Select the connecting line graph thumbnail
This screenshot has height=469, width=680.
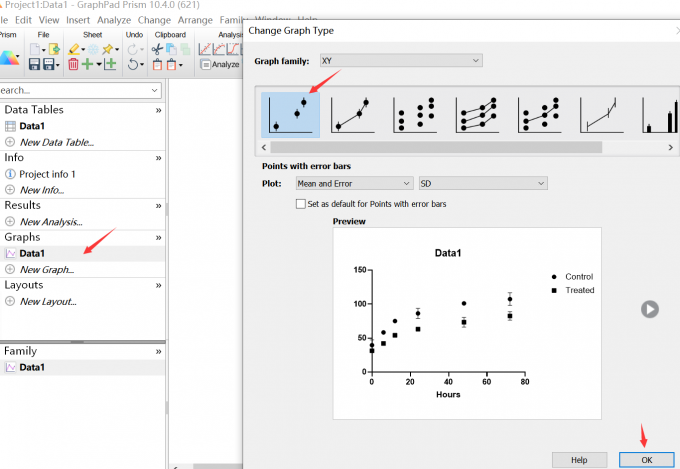353,115
